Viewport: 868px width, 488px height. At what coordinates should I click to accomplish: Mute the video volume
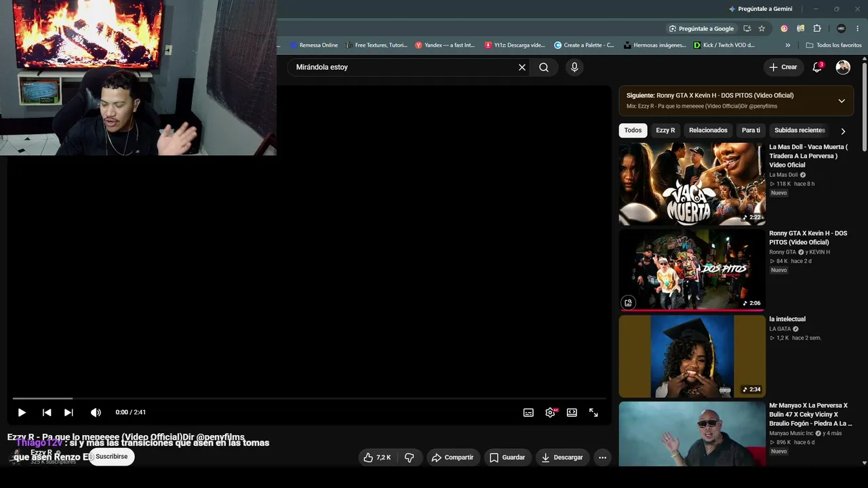point(96,412)
